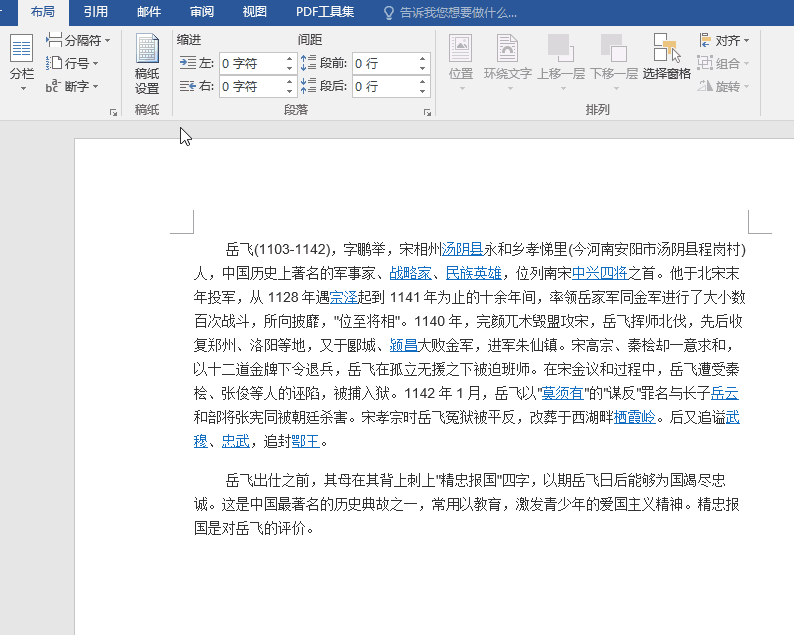The width and height of the screenshot is (794, 635).
Task: Switch to the 视图 view tab
Action: pos(254,12)
